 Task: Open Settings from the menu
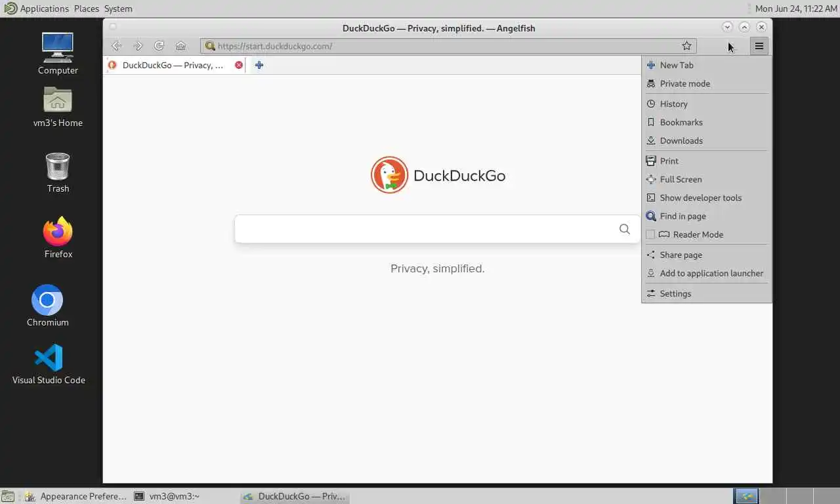pos(706,293)
